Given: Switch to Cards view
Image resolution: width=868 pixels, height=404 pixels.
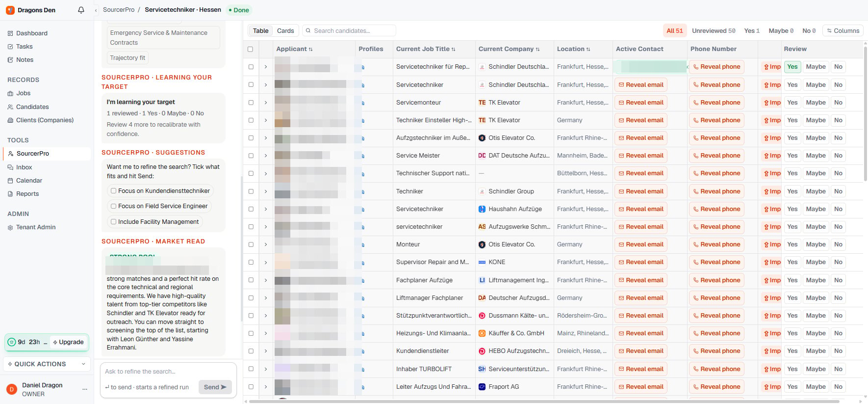Looking at the screenshot, I should 285,31.
